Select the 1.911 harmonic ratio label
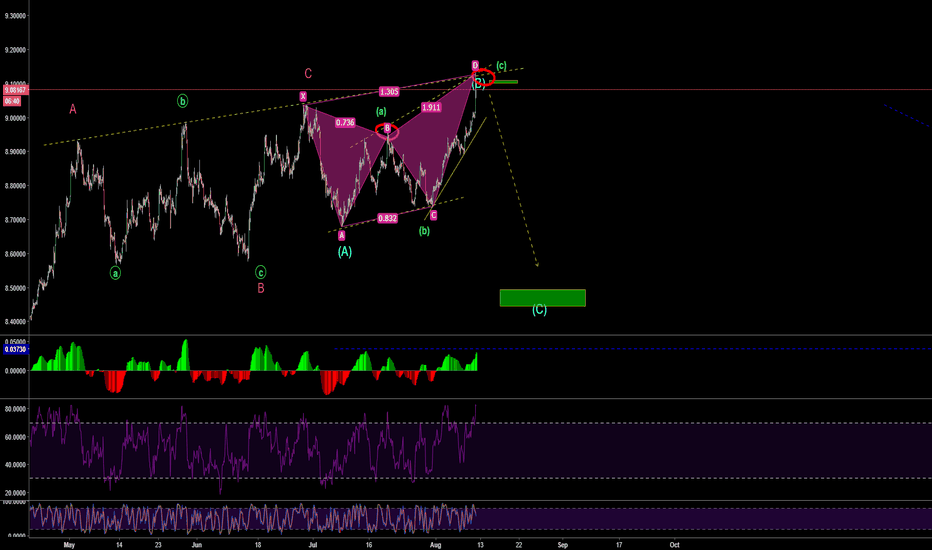The width and height of the screenshot is (932, 550). point(431,108)
